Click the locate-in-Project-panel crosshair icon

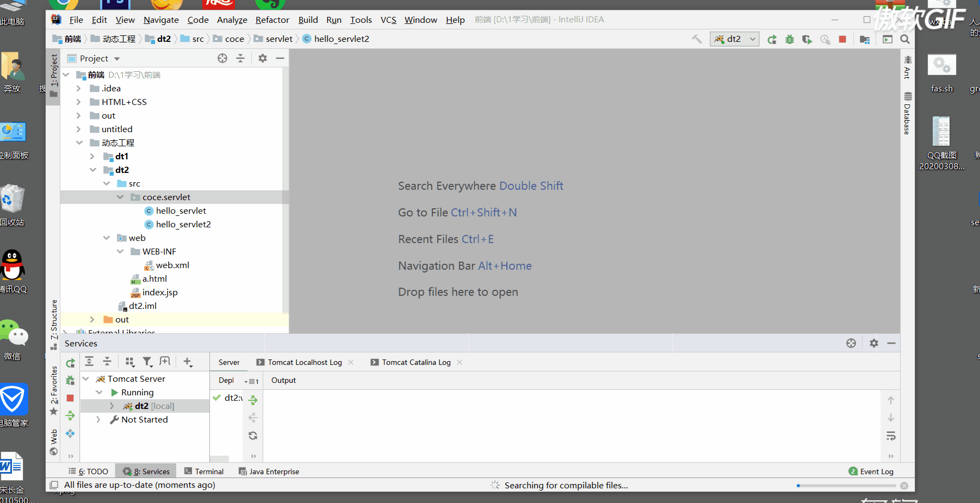coord(222,58)
